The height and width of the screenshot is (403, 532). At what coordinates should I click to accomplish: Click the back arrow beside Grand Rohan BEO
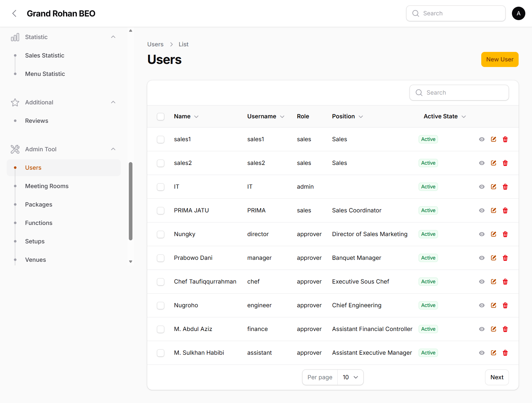14,13
